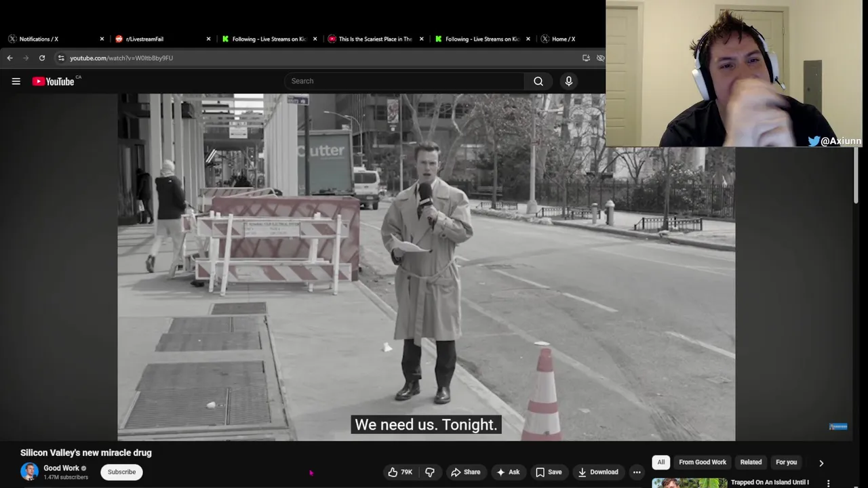Select the Related filter chip
This screenshot has height=488, width=868.
tap(751, 462)
